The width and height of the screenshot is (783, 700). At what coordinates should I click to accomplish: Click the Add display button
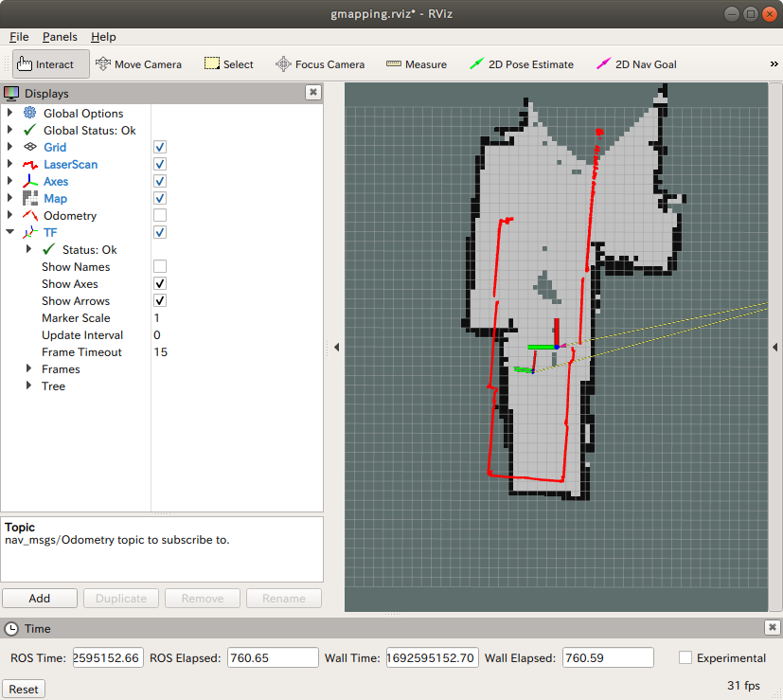click(x=40, y=599)
